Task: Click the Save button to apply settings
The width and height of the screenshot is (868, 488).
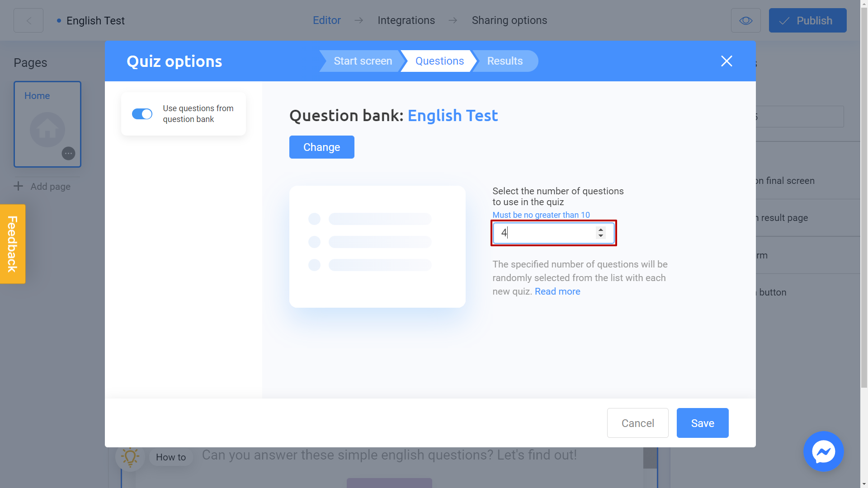Action: click(x=702, y=423)
